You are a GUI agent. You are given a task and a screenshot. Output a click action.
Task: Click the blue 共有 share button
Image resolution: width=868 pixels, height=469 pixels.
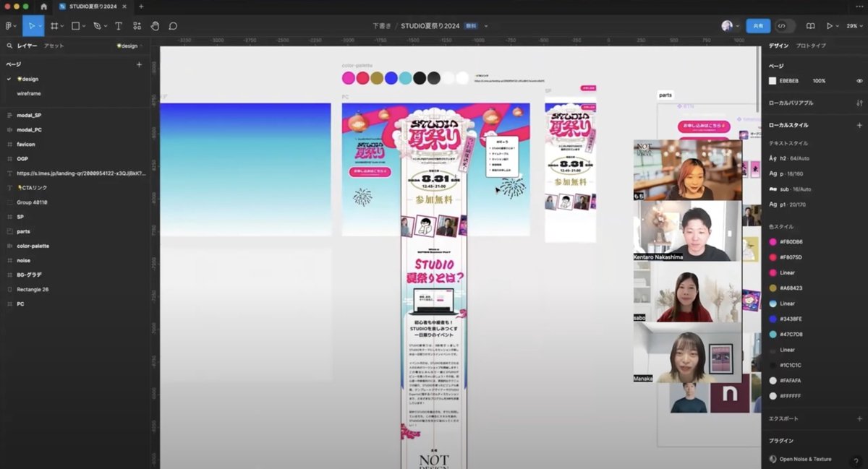click(x=758, y=26)
